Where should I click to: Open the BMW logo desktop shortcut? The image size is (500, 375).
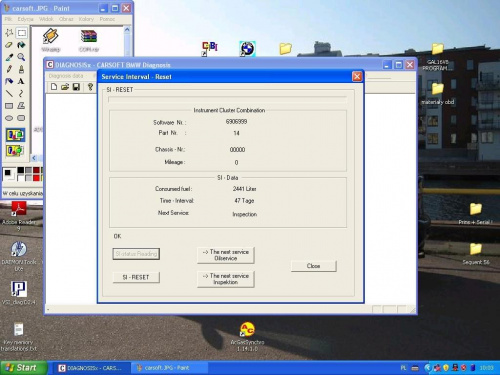click(x=247, y=49)
